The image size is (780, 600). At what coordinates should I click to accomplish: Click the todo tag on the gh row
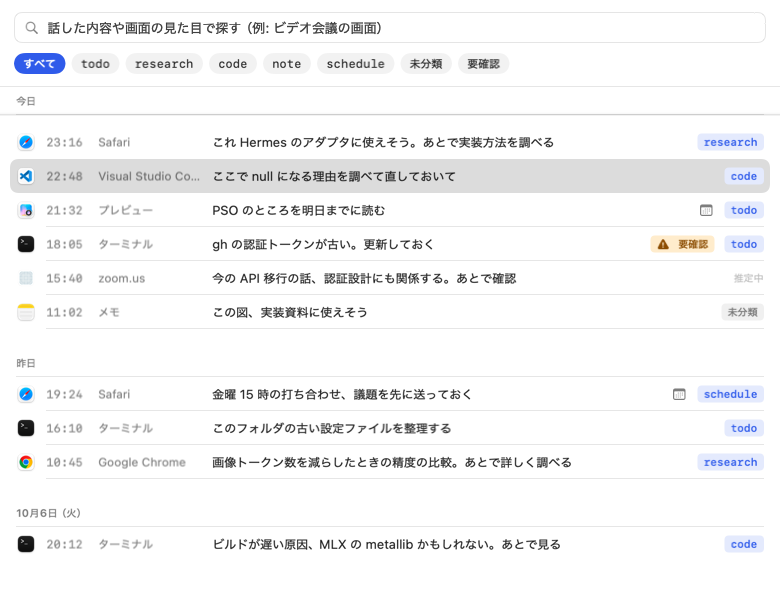click(744, 244)
